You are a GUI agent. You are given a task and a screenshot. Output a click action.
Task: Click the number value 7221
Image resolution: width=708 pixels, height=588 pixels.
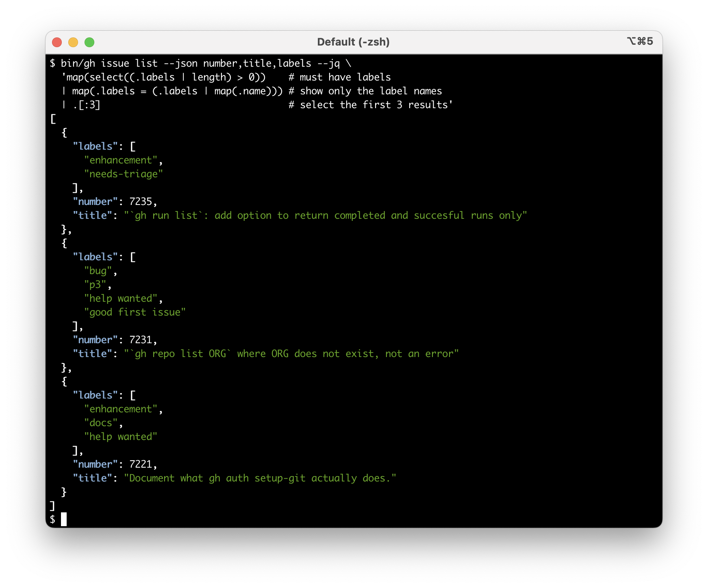[141, 464]
